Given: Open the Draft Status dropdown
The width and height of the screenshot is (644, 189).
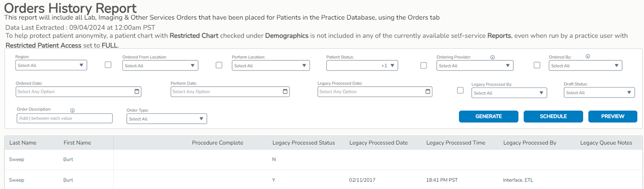Looking at the screenshot, I should point(599,93).
